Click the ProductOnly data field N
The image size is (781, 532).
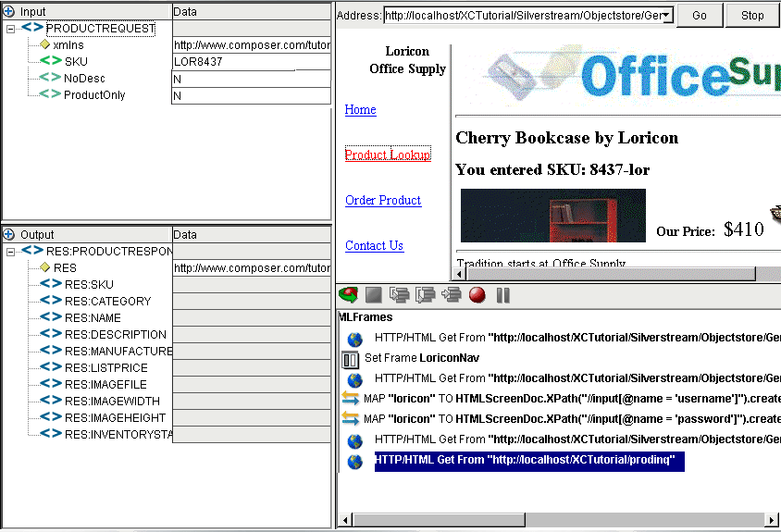[251, 95]
